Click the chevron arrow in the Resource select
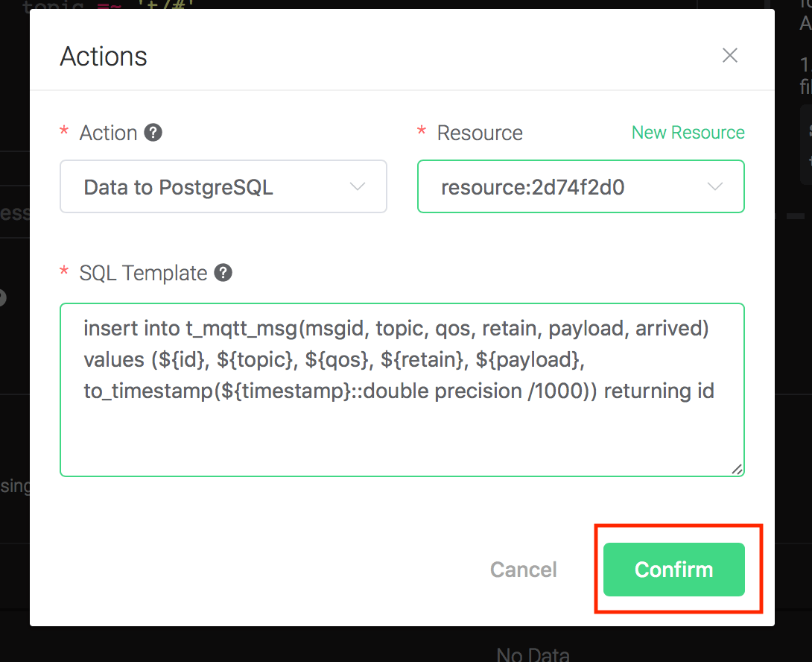 tap(715, 187)
